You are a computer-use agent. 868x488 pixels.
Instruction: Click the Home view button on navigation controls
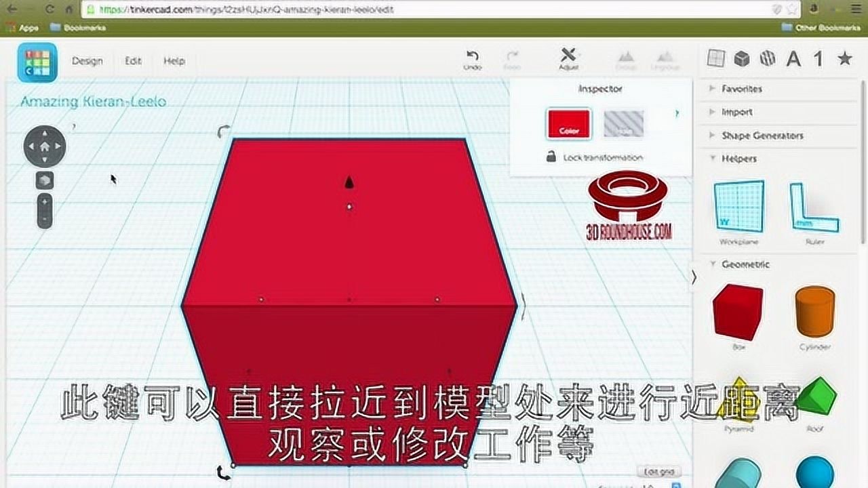coord(45,146)
